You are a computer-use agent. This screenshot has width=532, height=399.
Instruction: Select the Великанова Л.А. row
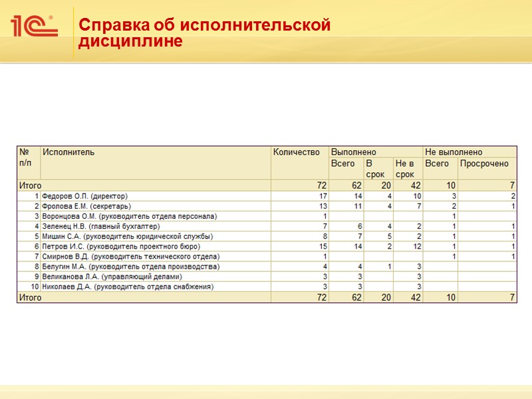(x=267, y=277)
